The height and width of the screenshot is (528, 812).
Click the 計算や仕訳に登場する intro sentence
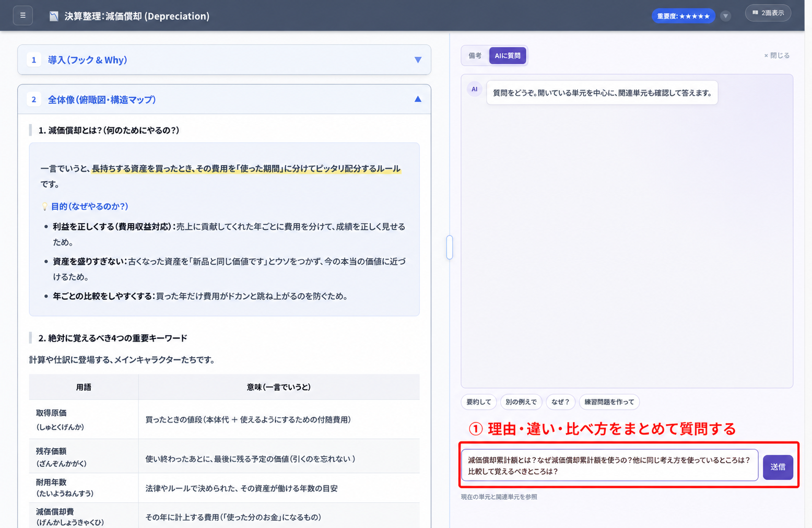coord(122,360)
